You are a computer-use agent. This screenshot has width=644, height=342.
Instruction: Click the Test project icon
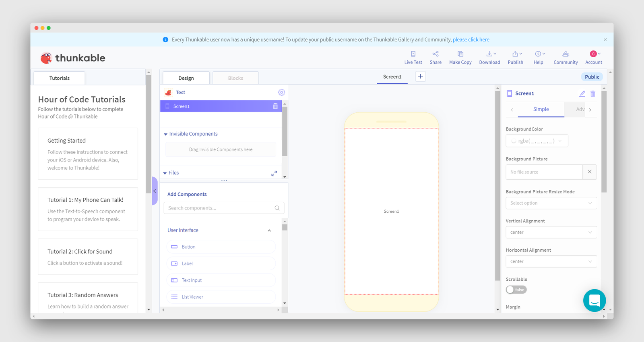click(x=168, y=93)
